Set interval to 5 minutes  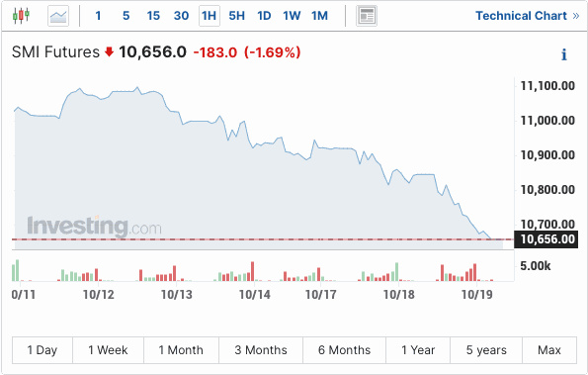coord(126,16)
